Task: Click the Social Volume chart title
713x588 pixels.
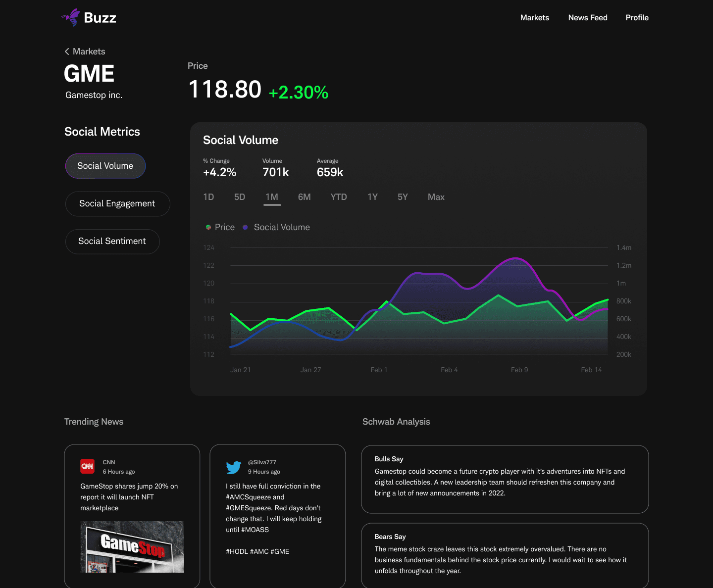Action: point(241,140)
